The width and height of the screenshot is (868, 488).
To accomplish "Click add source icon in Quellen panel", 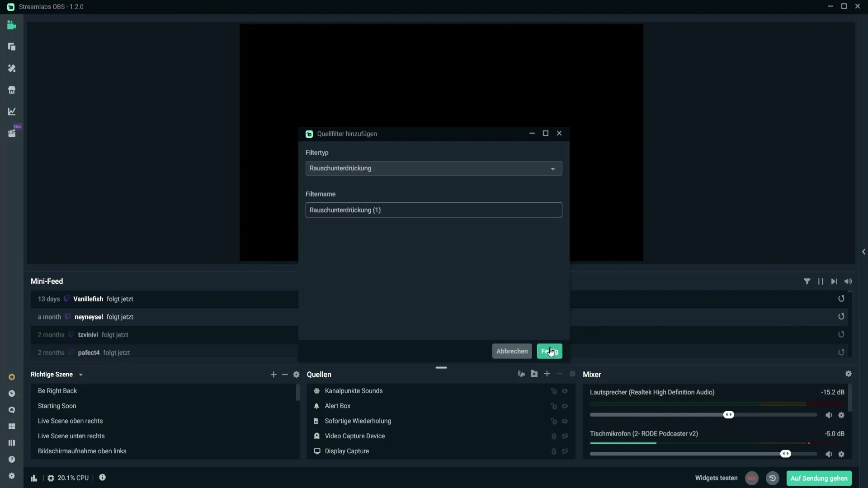I will (x=547, y=374).
